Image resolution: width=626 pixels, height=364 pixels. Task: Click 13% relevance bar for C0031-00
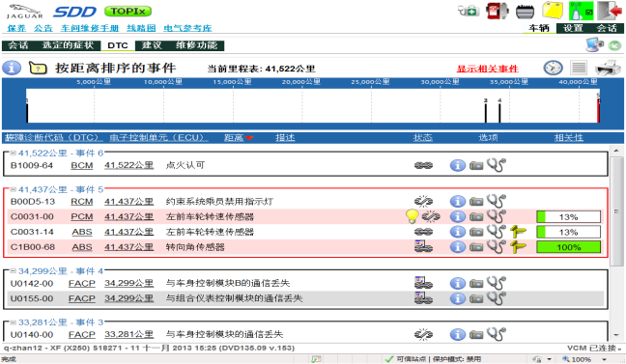[x=568, y=216]
